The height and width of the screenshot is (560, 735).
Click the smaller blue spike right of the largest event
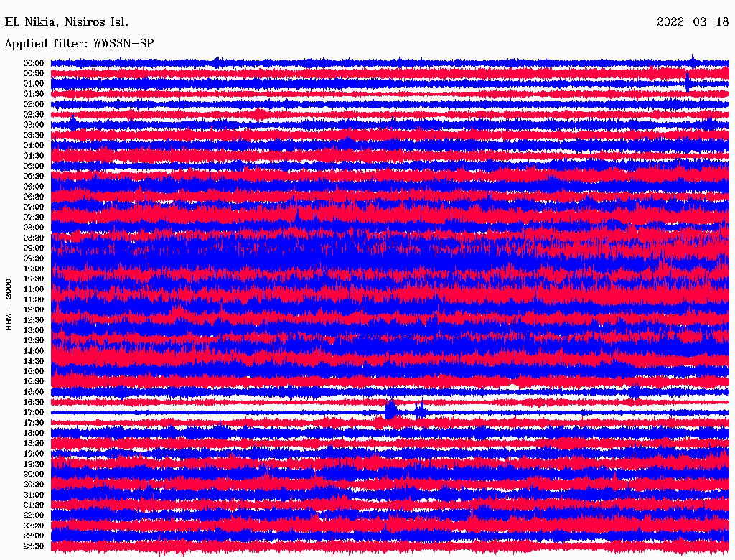(x=420, y=410)
